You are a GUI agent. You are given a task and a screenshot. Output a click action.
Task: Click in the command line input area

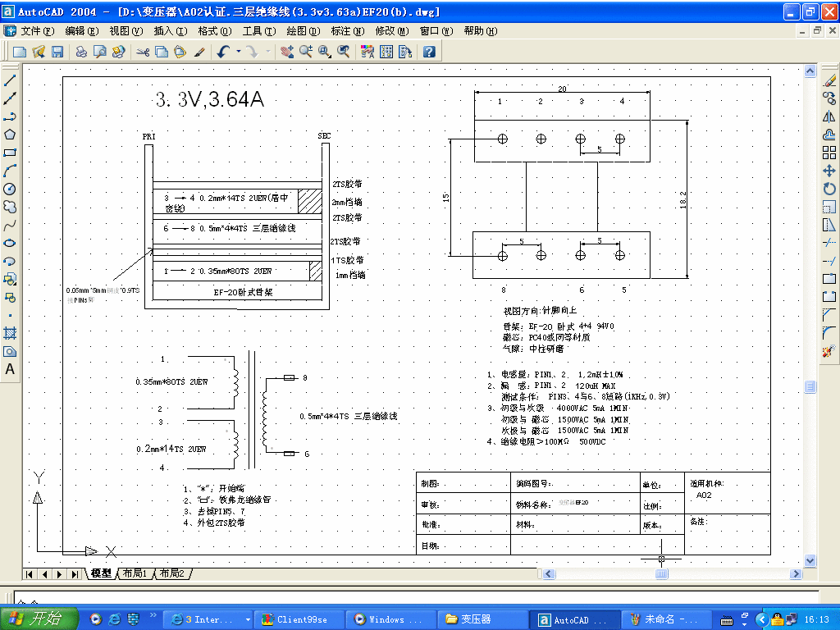pyautogui.click(x=416, y=598)
